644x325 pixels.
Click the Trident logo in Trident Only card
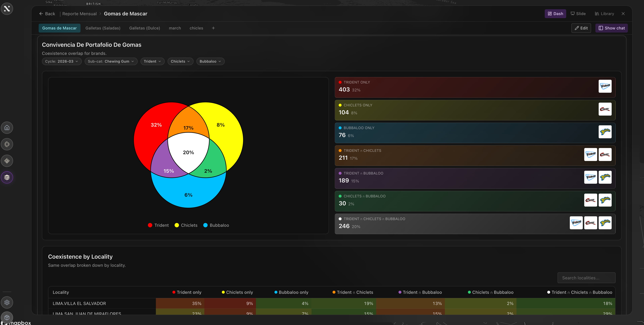click(605, 86)
